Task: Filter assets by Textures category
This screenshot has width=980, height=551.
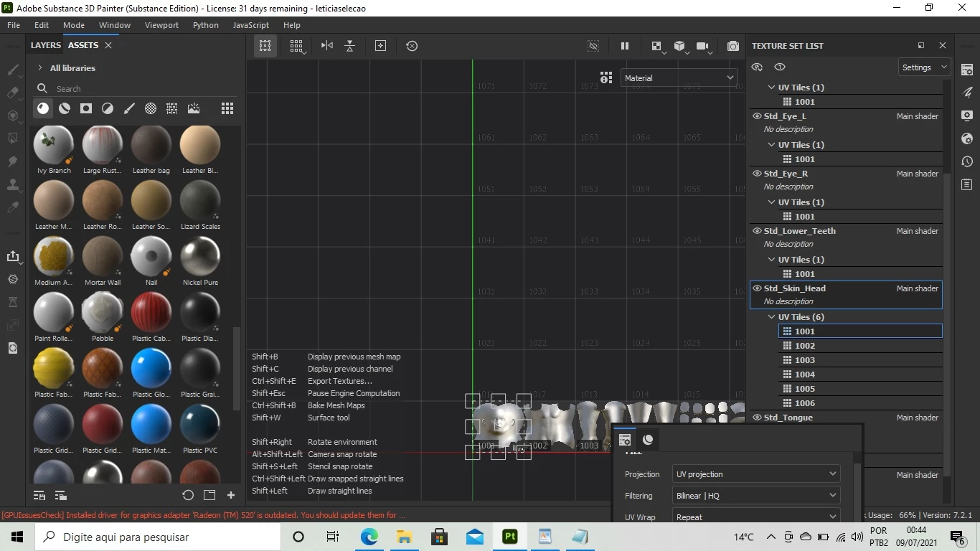Action: pos(172,108)
